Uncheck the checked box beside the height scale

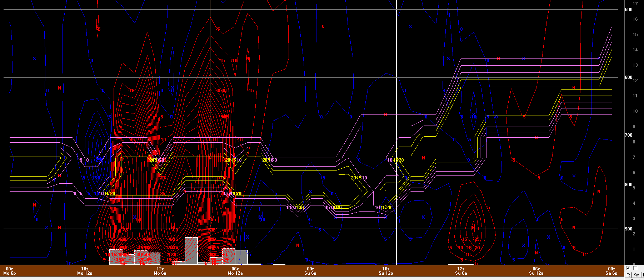[628, 268]
